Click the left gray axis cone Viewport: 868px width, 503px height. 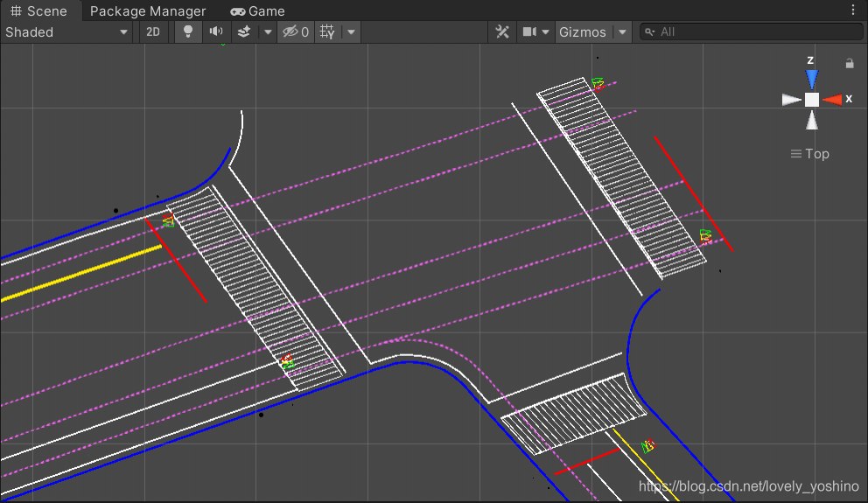[792, 100]
